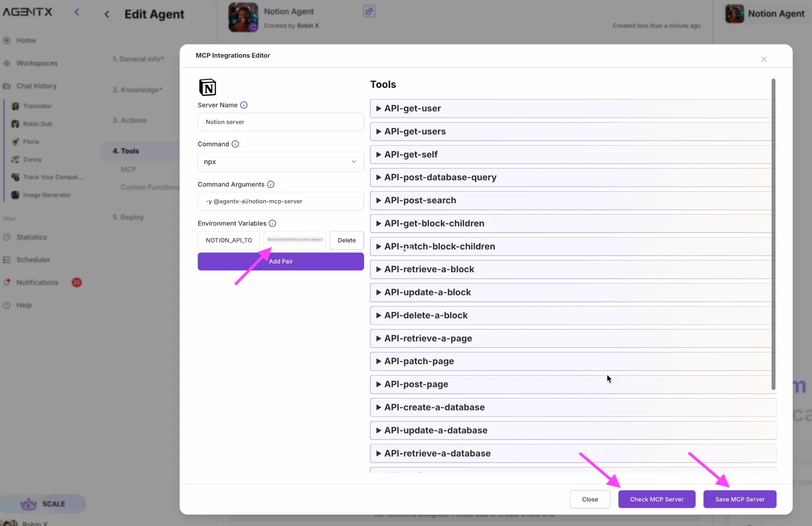The width and height of the screenshot is (812, 526).
Task: Expand the API-post-search tool
Action: pyautogui.click(x=573, y=201)
